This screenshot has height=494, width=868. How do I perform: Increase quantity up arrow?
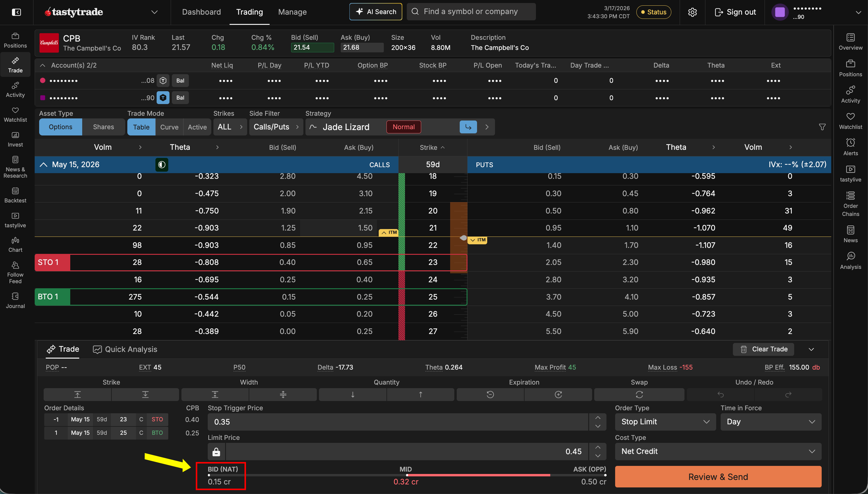click(x=421, y=395)
